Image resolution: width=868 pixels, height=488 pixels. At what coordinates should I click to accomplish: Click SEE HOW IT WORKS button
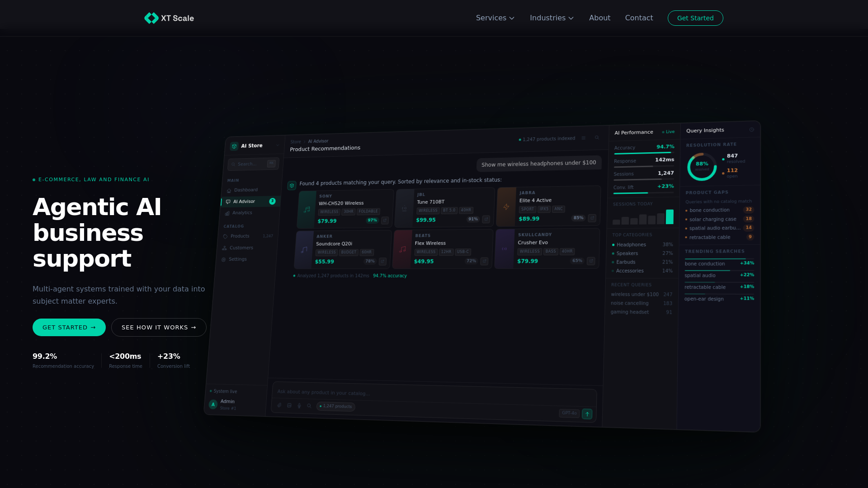(x=159, y=327)
